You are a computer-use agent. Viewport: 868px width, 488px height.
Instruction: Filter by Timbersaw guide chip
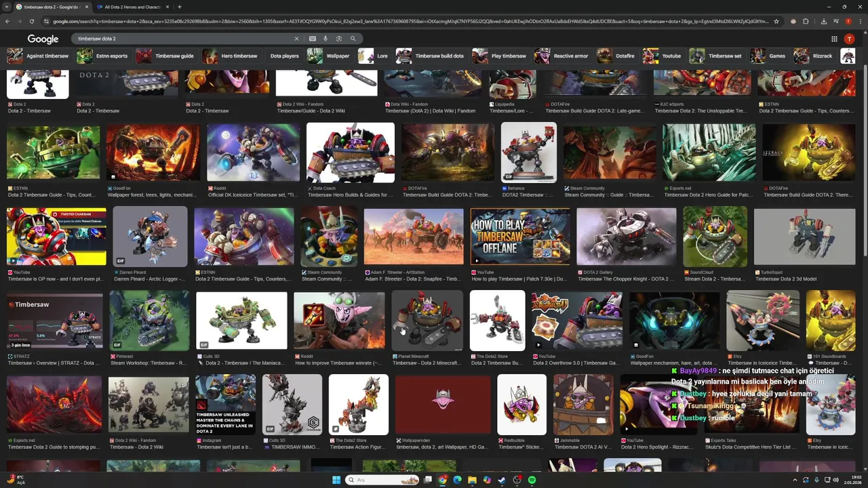[166, 56]
